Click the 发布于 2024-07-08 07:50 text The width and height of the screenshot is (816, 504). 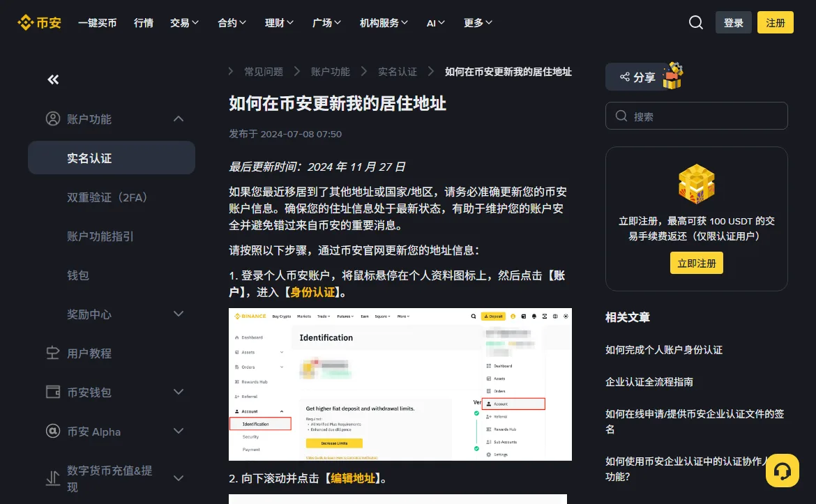(285, 135)
